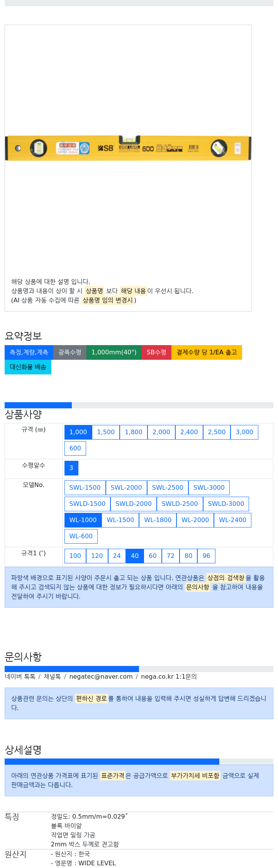Select model WL-1800
Viewport: 278px width, 868px height.
click(x=158, y=520)
